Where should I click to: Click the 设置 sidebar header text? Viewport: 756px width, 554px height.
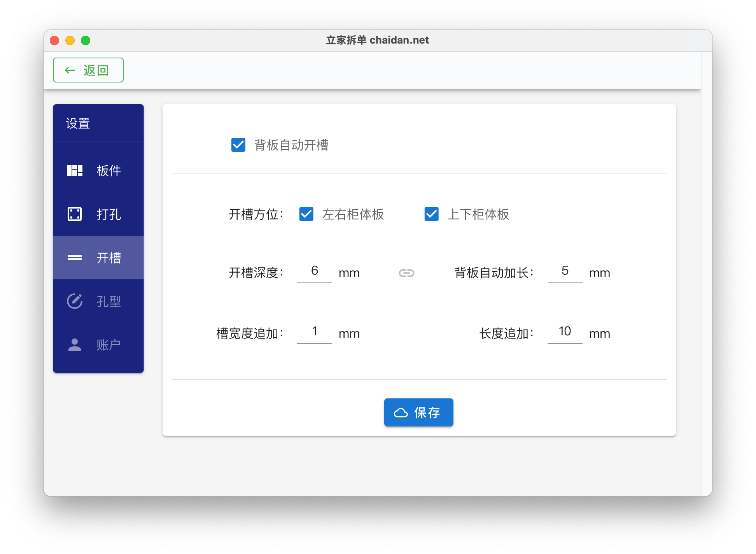coord(78,123)
